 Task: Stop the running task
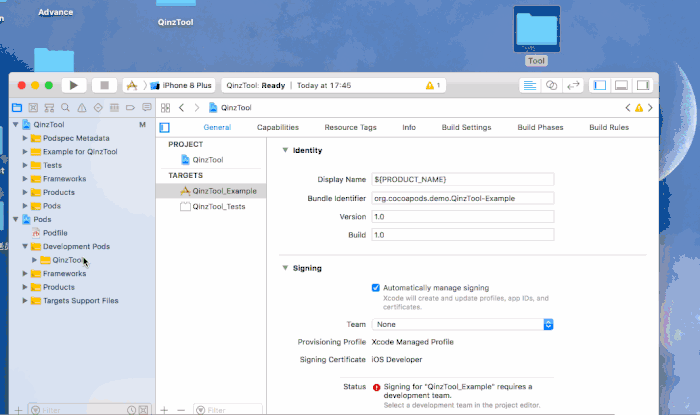pos(104,85)
